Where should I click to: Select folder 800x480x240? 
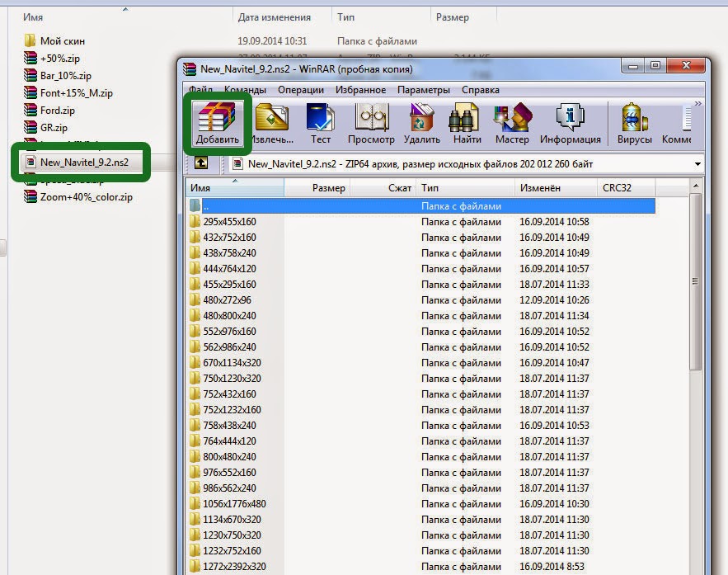[229, 457]
